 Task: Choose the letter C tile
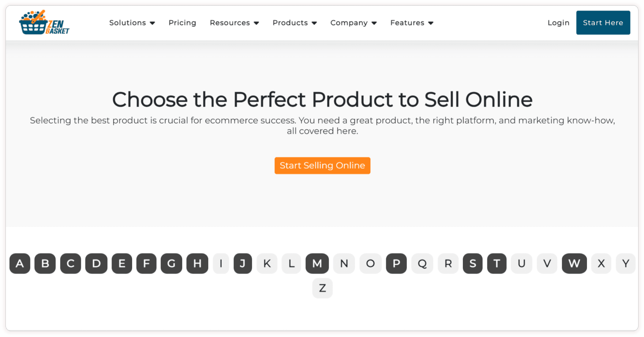tap(71, 264)
